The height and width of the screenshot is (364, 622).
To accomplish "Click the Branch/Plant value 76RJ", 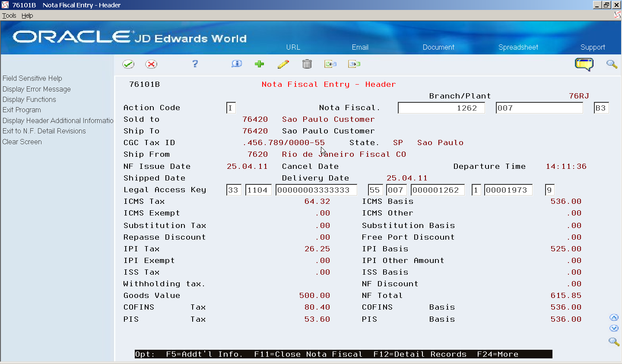I will pos(579,96).
